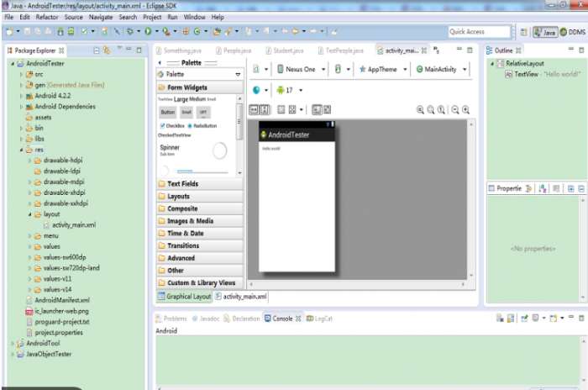Image resolution: width=588 pixels, height=390 pixels.
Task: Toggle Link with Editor in Package Explorer
Action: pyautogui.click(x=107, y=50)
